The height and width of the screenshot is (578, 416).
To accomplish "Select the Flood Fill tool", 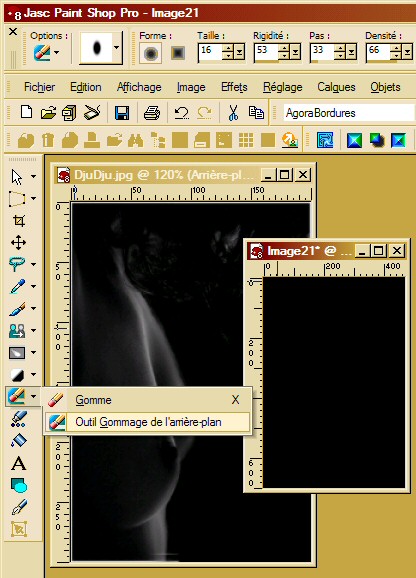I will coord(19,441).
